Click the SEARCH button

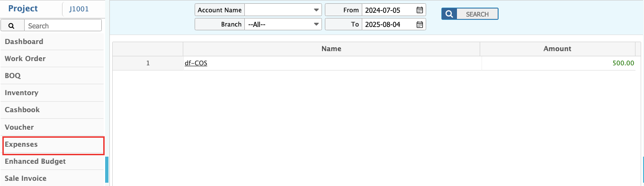(470, 14)
